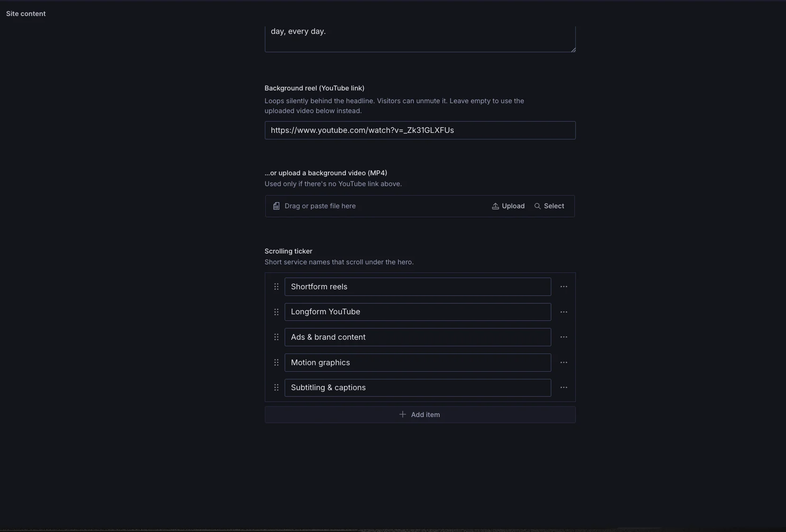Click the textarea resize handle corner
The height and width of the screenshot is (532, 786).
pos(573,49)
